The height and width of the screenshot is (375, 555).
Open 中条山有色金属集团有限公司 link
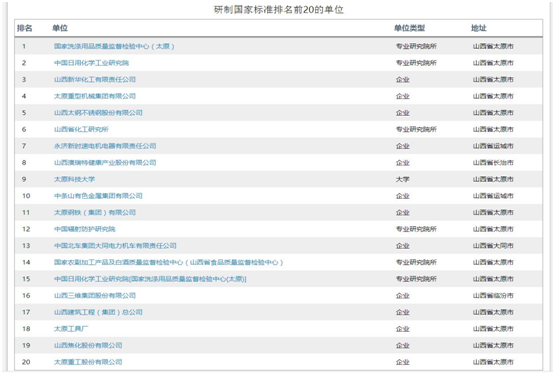[x=98, y=196]
